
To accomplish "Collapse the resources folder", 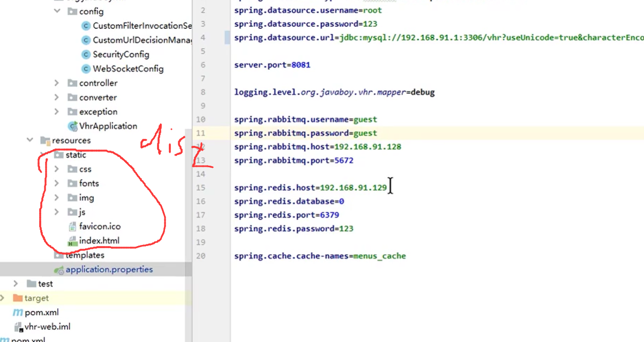I will [29, 140].
